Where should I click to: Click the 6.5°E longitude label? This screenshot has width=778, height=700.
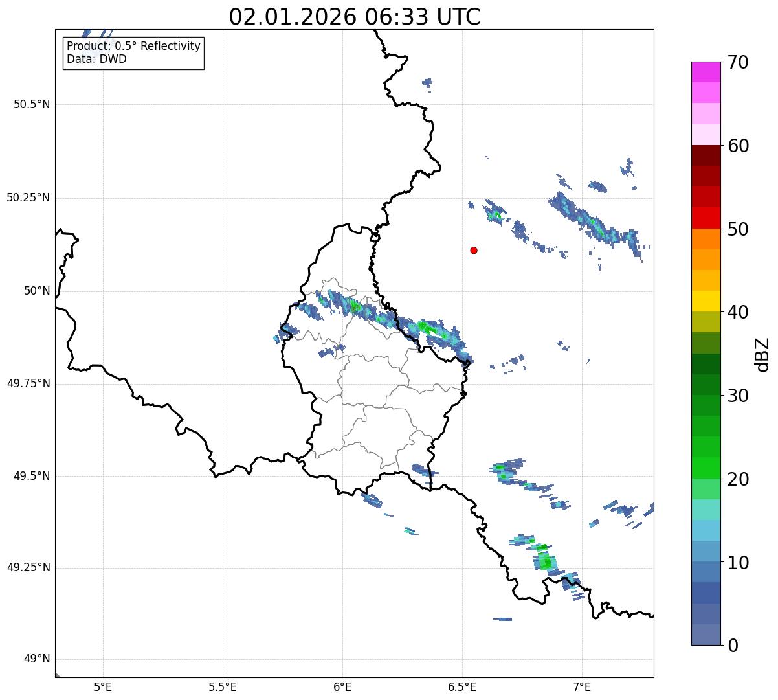[x=463, y=686]
